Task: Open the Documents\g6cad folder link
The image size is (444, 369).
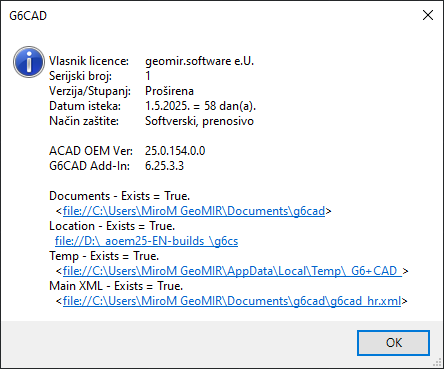Action: (194, 211)
